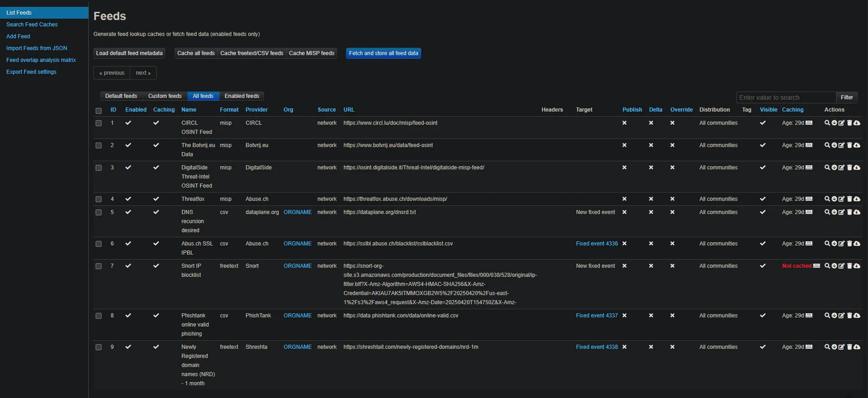Open the Fixed event 4337 link

tap(597, 316)
